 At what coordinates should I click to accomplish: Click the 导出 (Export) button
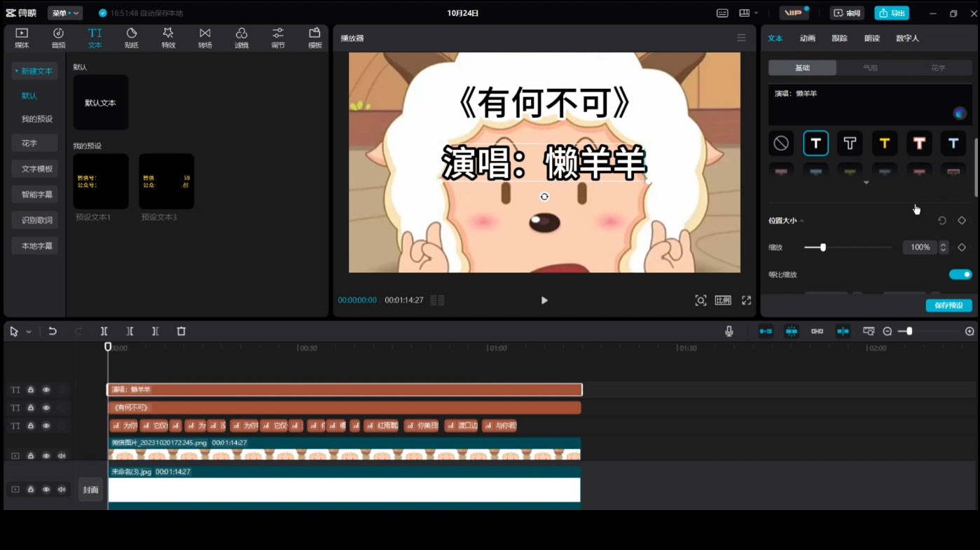[891, 13]
